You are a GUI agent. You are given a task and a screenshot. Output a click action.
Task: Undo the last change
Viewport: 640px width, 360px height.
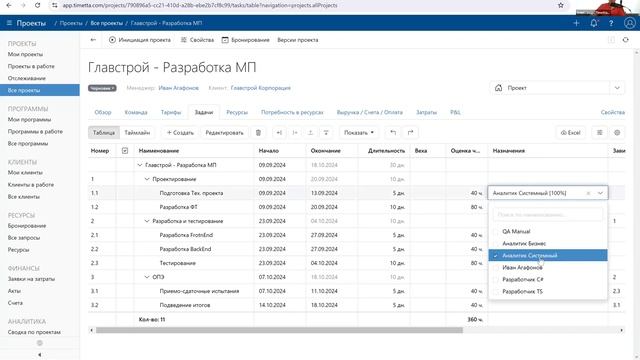point(393,133)
